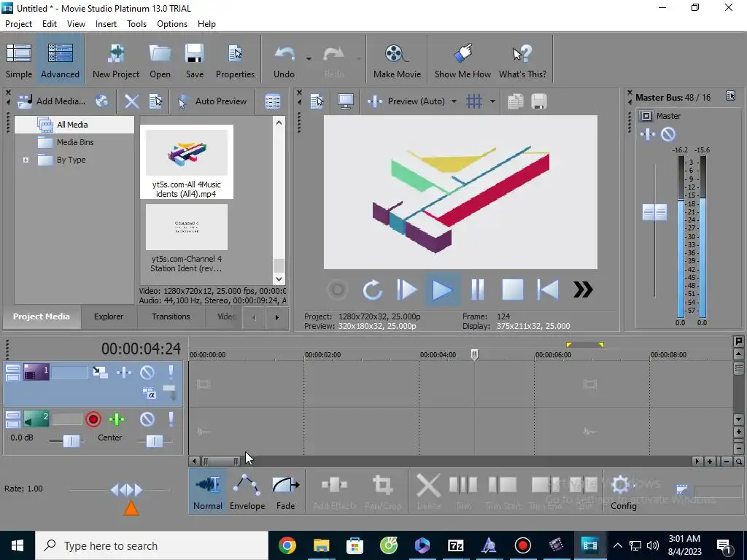Open Master FX icon
747x560 pixels.
(648, 134)
